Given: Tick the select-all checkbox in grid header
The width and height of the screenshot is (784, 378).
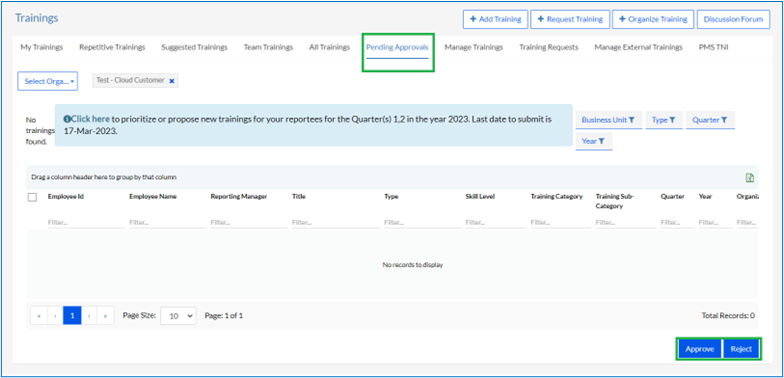Looking at the screenshot, I should (x=32, y=198).
